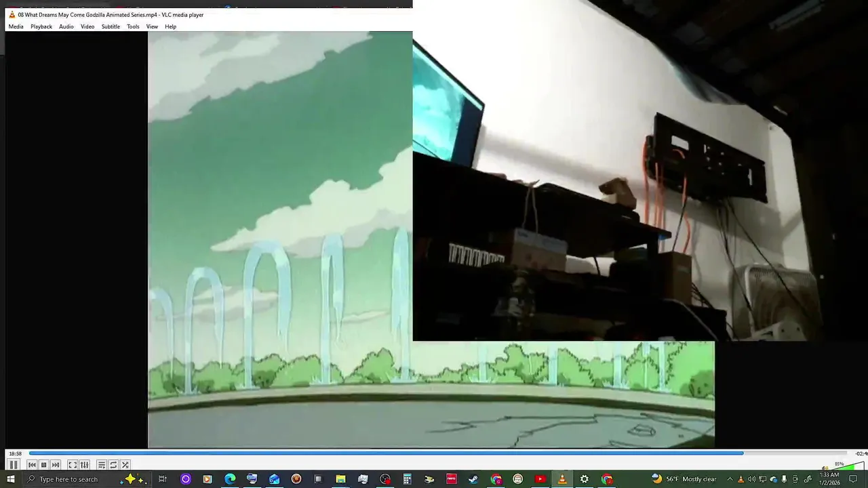Open the red Nero taskbar icon
Image resolution: width=868 pixels, height=488 pixels.
point(451,479)
